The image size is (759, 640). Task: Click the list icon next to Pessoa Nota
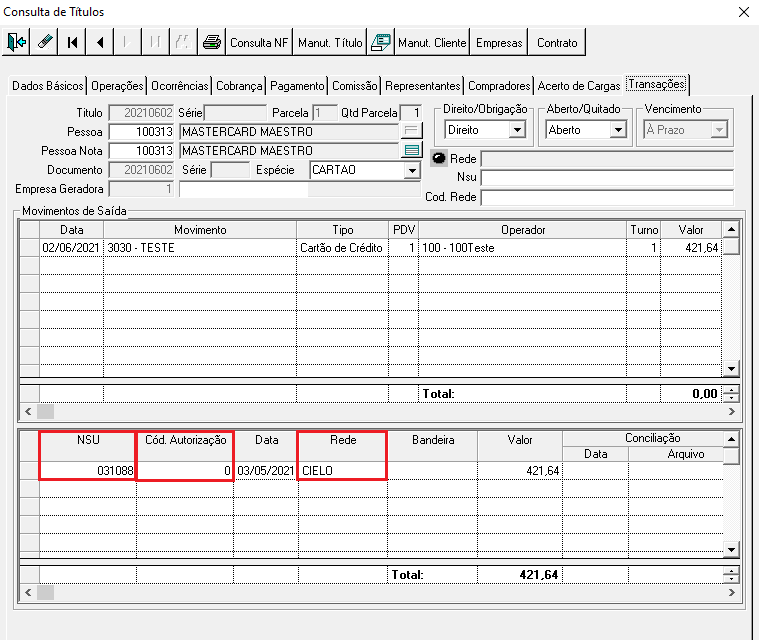[x=411, y=150]
